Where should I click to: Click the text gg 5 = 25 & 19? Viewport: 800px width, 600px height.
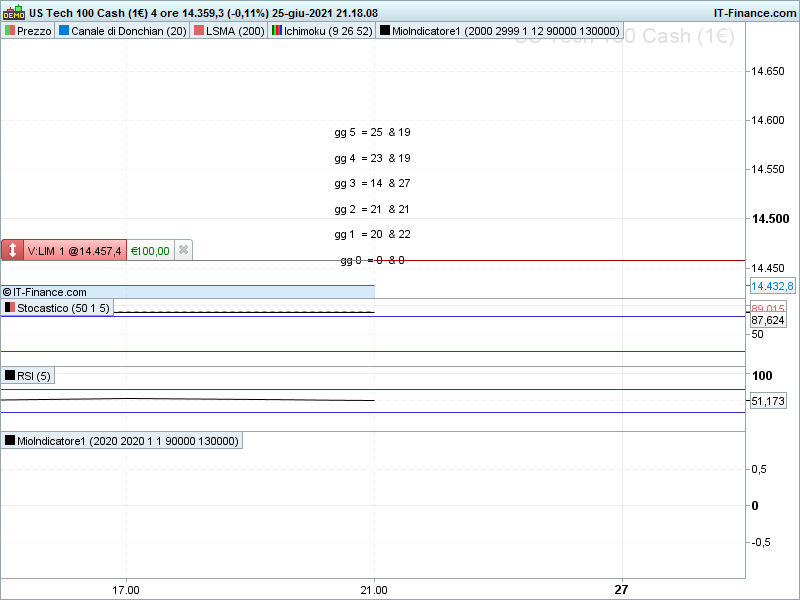pos(372,132)
